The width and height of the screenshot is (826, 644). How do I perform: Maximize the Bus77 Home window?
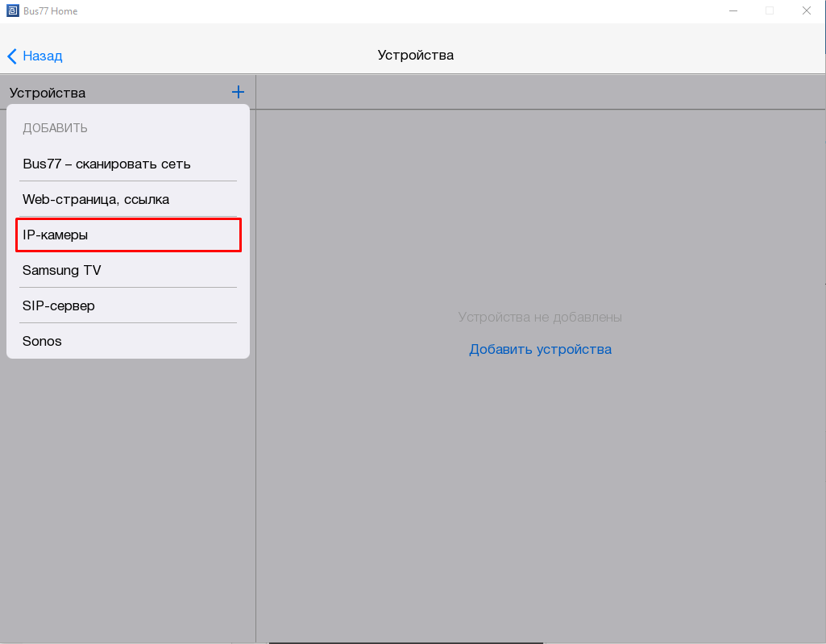tap(770, 11)
